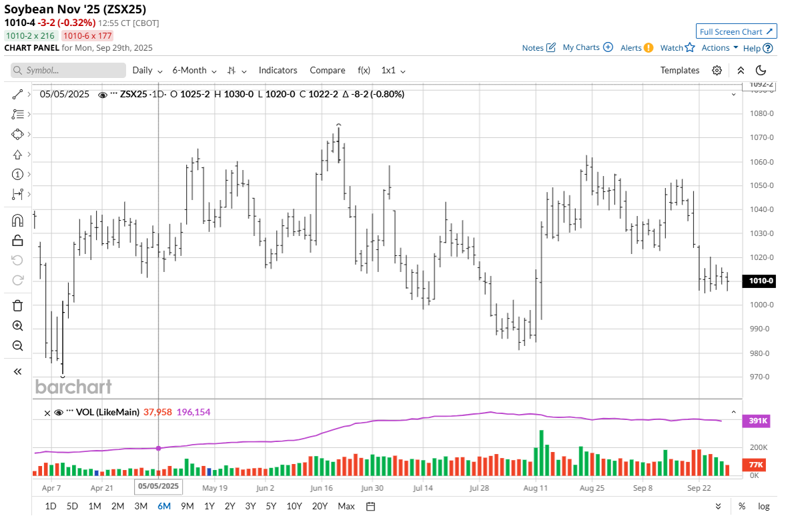Viewport: 812px width, 524px height.
Task: Open ZSX25 series options ellipsis
Action: click(113, 95)
